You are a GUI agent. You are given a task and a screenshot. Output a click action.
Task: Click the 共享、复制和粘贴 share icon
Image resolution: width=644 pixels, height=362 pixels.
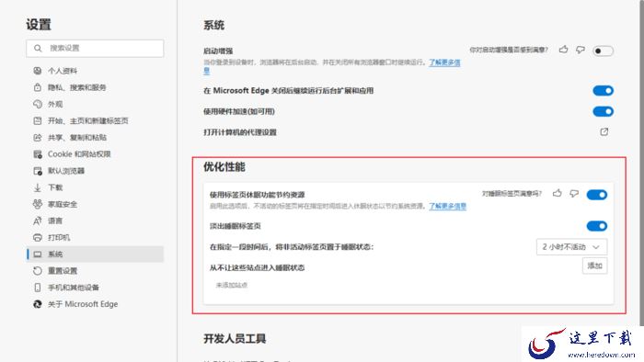pyautogui.click(x=38, y=137)
